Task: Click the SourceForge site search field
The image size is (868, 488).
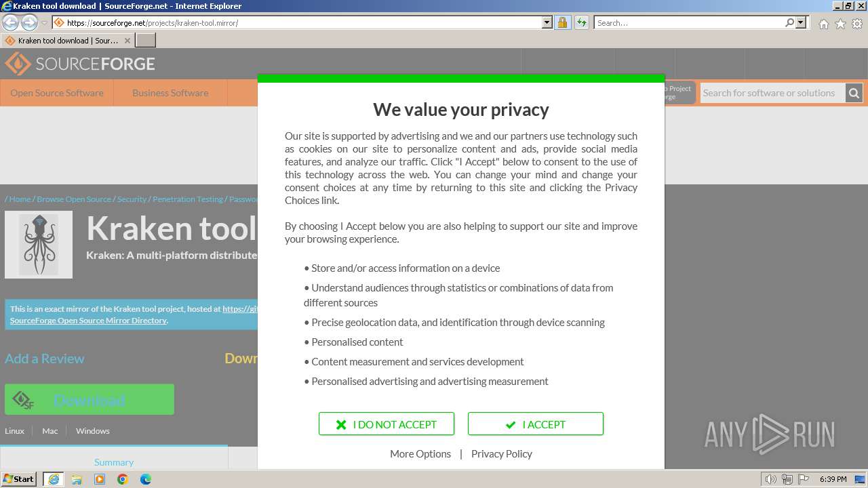Action: pyautogui.click(x=772, y=93)
